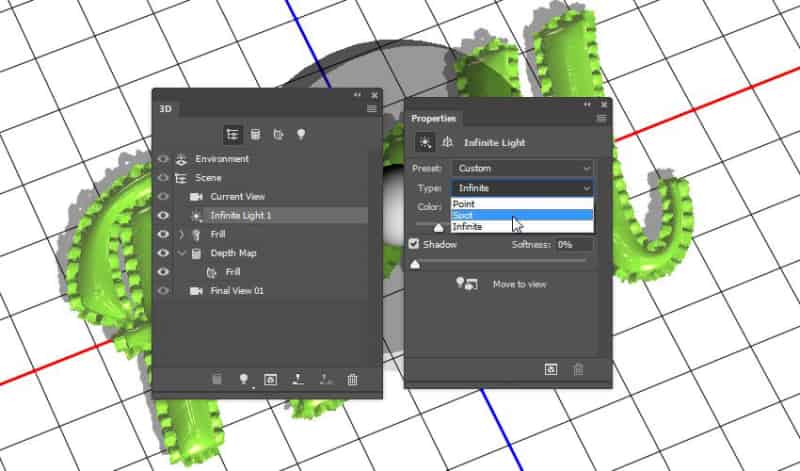
Task: Collapse the Depth Map group chevron
Action: pyautogui.click(x=182, y=253)
